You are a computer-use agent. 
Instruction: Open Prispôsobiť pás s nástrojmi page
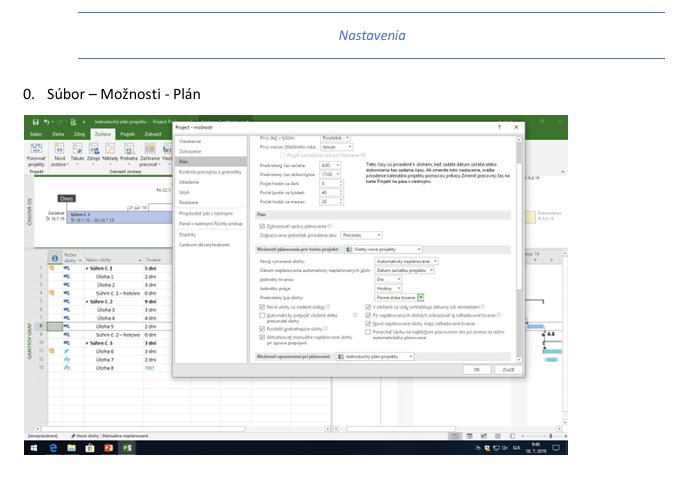pyautogui.click(x=211, y=213)
